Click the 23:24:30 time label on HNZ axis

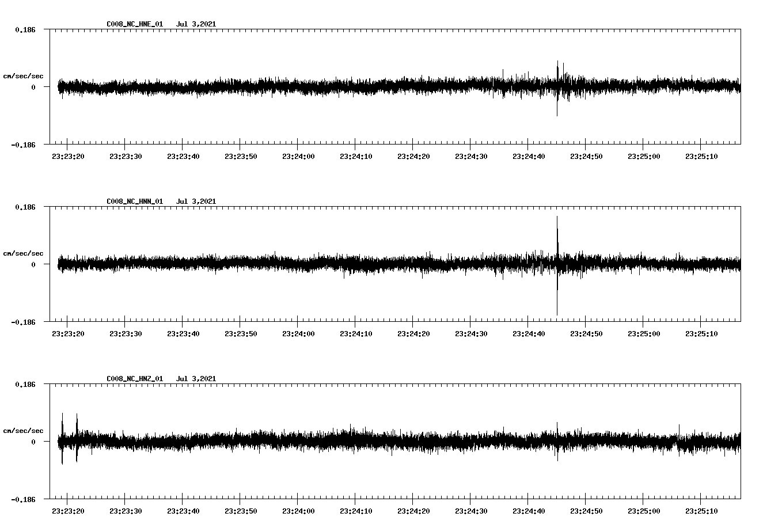pos(471,511)
